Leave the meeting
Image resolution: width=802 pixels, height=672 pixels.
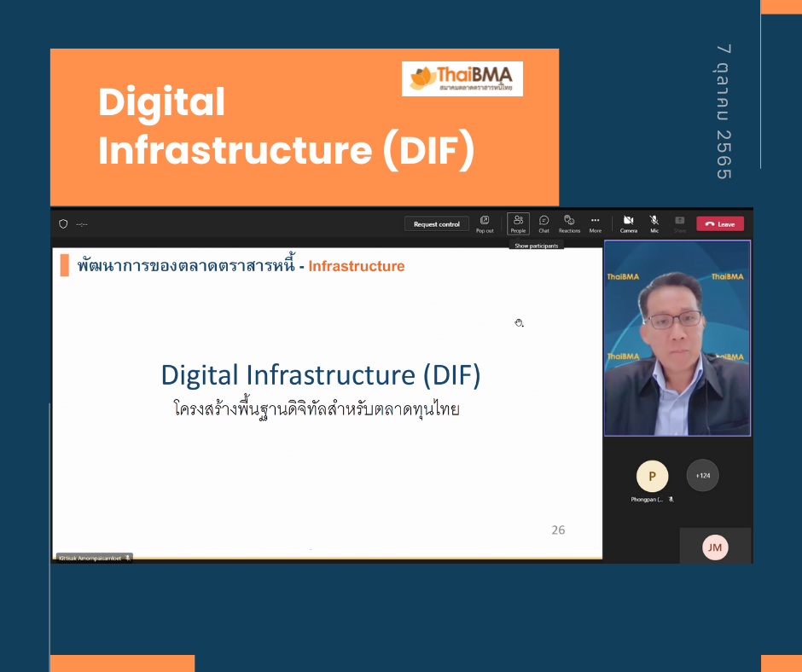point(719,224)
